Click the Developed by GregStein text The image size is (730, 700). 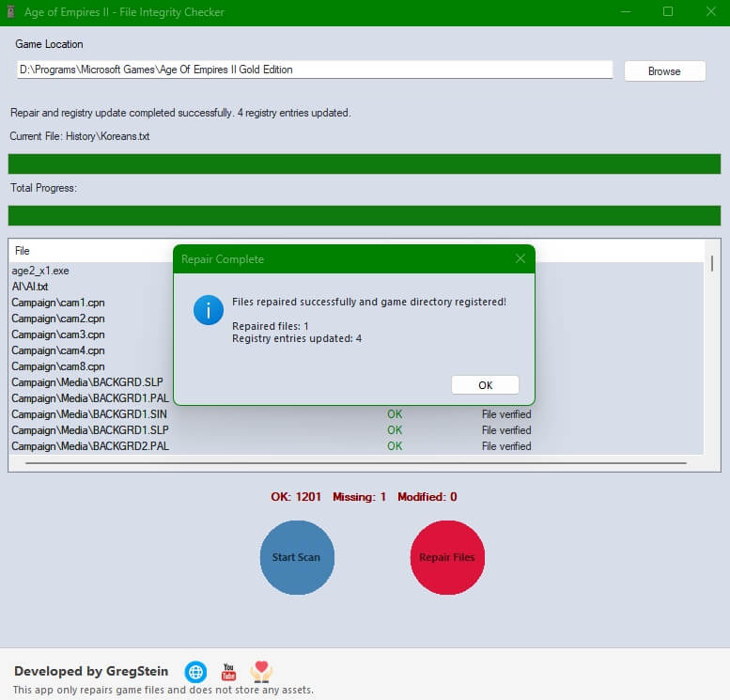[91, 671]
